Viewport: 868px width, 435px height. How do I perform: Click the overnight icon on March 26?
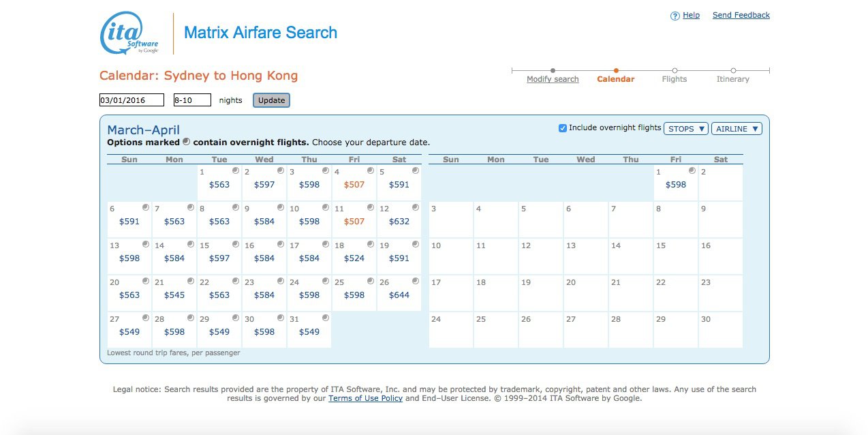coord(415,281)
